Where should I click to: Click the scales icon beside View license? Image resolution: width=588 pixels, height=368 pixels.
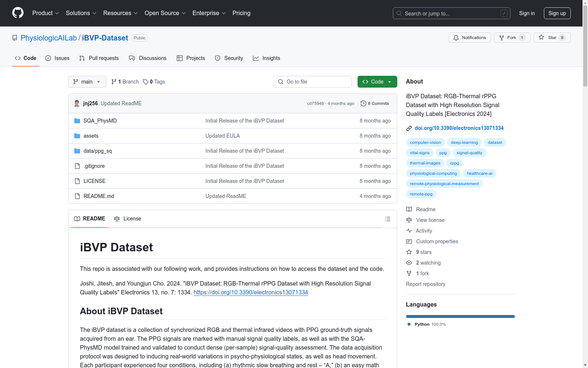409,220
